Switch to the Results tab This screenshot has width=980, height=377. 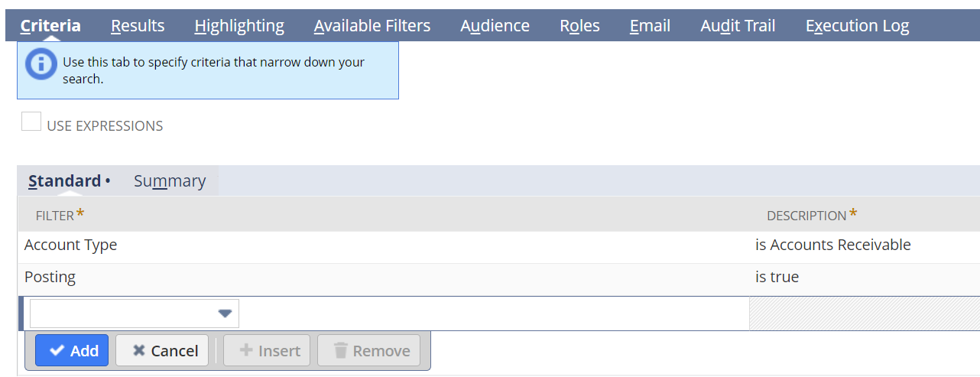click(x=138, y=26)
